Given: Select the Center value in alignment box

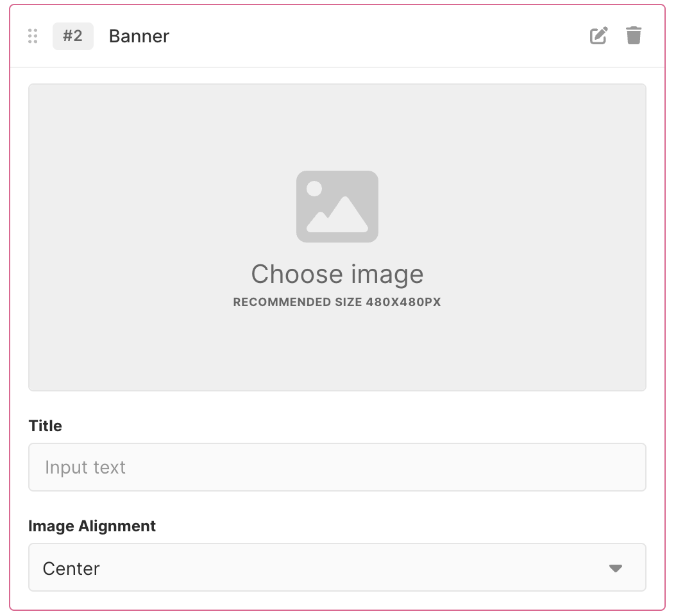Looking at the screenshot, I should [x=71, y=569].
